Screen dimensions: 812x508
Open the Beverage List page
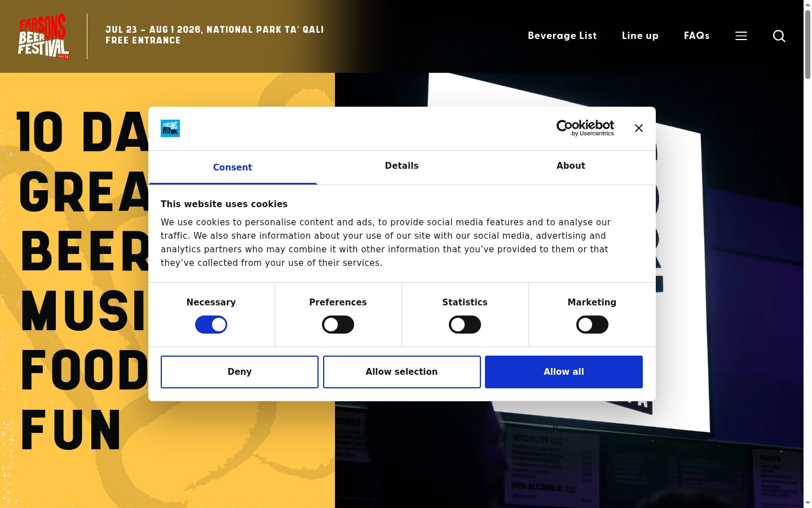562,36
